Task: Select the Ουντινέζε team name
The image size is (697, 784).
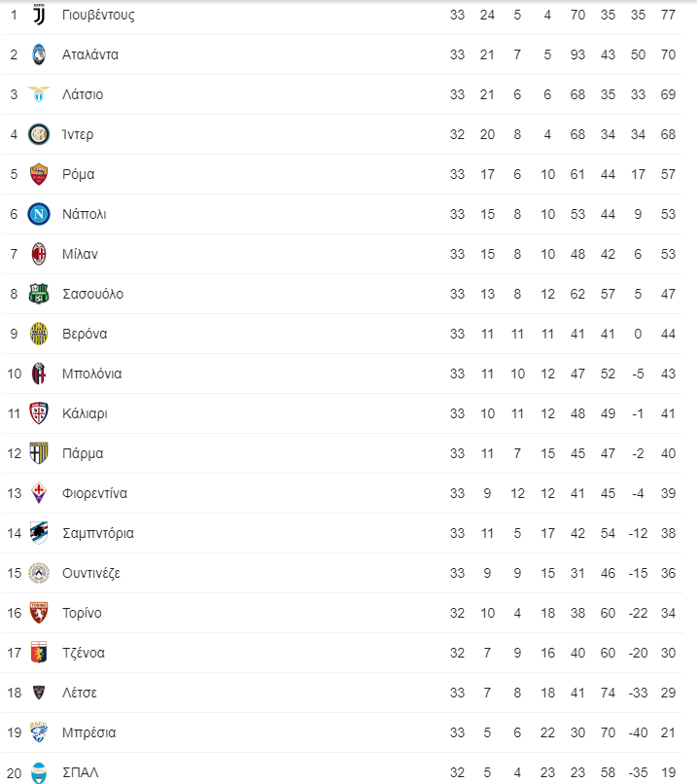Action: (91, 573)
